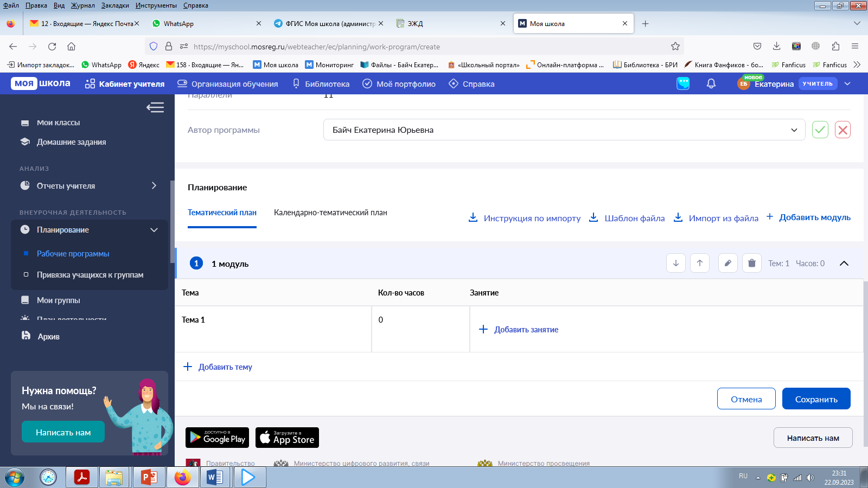
Task: Click the volume icon in system tray
Action: point(810,478)
